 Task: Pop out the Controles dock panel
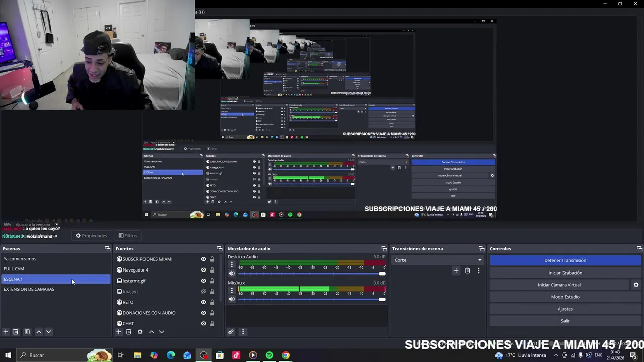[639, 249]
